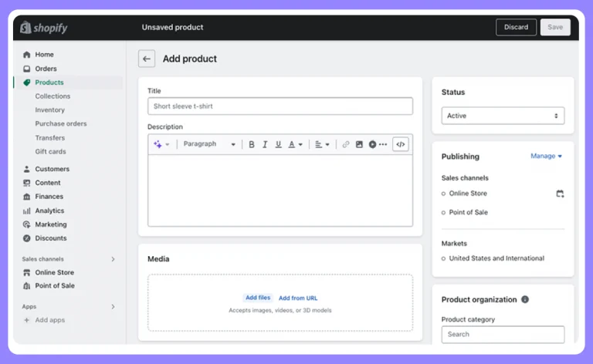Click the Content icon

point(26,183)
